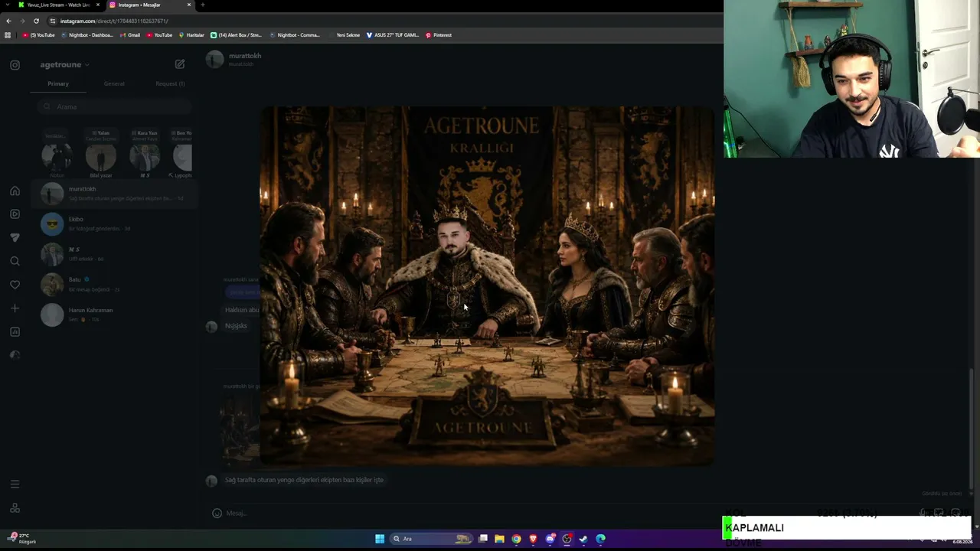The height and width of the screenshot is (551, 980).
Task: Click the Create plus icon
Action: click(x=15, y=308)
